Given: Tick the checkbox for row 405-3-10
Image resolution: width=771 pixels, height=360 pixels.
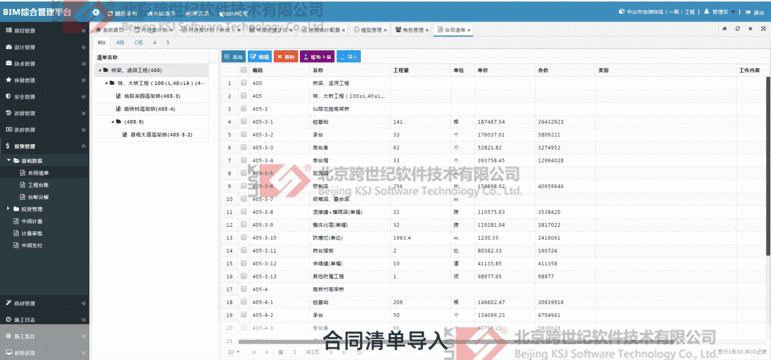Looking at the screenshot, I should point(243,238).
